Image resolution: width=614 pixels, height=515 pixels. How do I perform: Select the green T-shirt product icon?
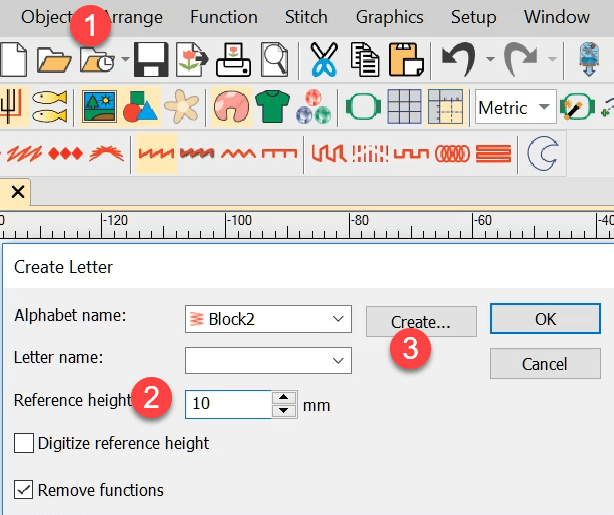click(271, 106)
